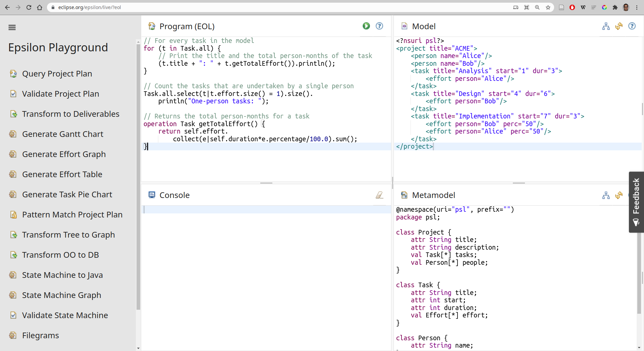Toggle the sidebar with the hamburger menu
Image resolution: width=644 pixels, height=351 pixels.
click(x=12, y=28)
